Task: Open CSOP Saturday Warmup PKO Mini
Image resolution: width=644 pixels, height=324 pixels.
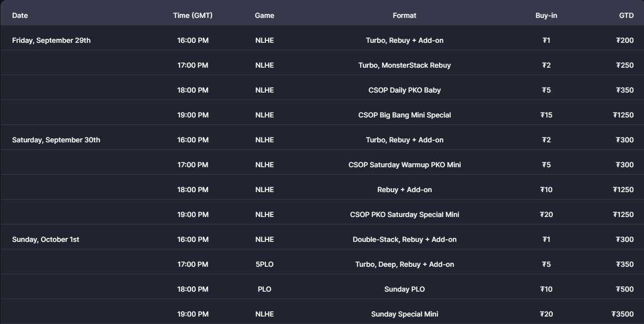Action: pyautogui.click(x=404, y=165)
